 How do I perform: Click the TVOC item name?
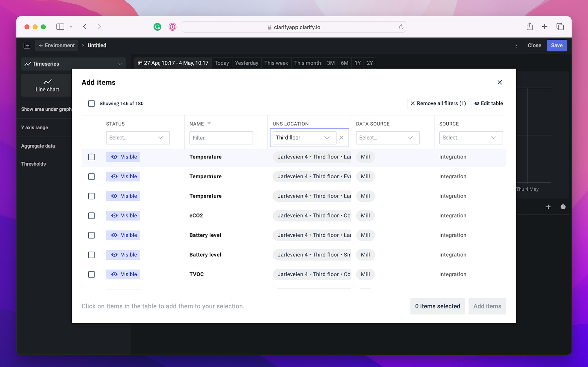[197, 274]
